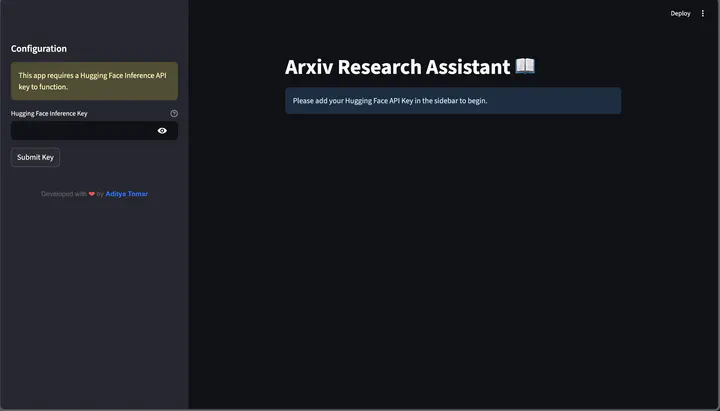The image size is (720, 411).
Task: Click the Submit Key button
Action: tap(35, 157)
